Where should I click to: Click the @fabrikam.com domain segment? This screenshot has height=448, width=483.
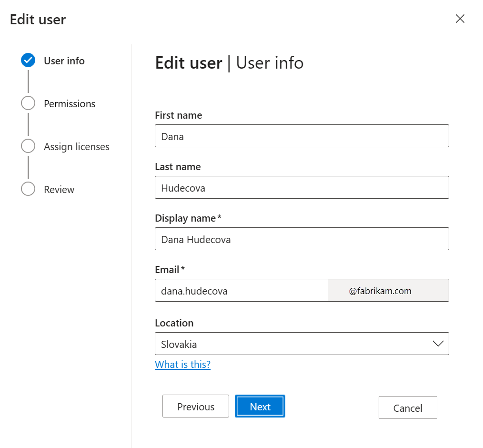pos(388,290)
